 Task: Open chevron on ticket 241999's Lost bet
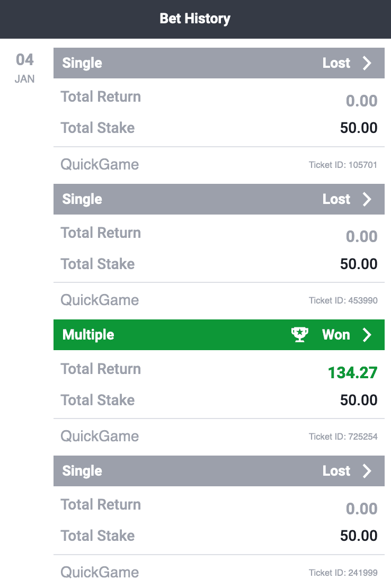point(367,471)
